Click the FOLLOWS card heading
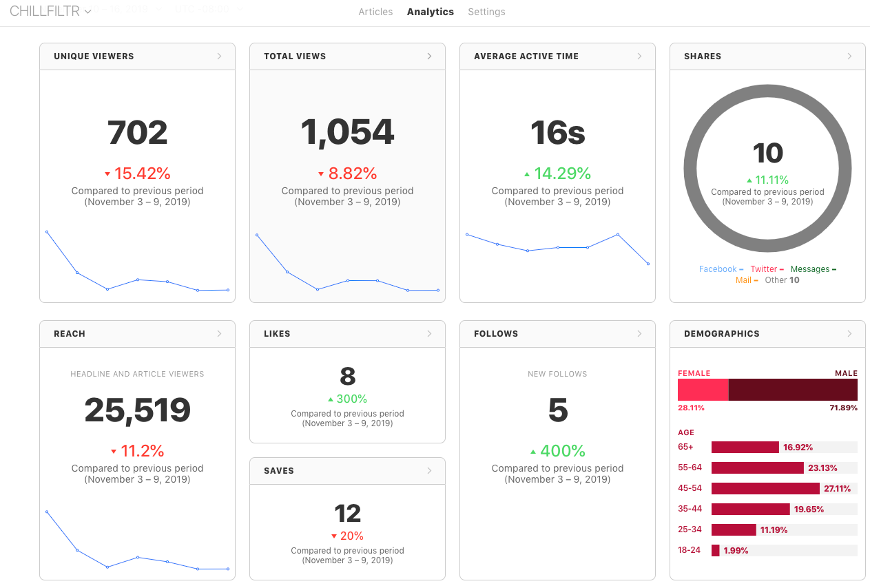Image resolution: width=870 pixels, height=588 pixels. [496, 334]
